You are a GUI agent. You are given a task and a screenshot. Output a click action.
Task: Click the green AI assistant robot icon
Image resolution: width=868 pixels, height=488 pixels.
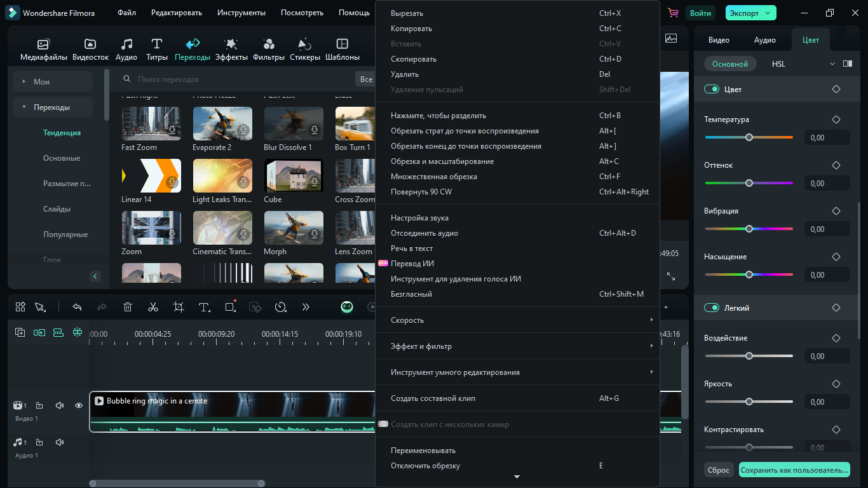pos(347,307)
